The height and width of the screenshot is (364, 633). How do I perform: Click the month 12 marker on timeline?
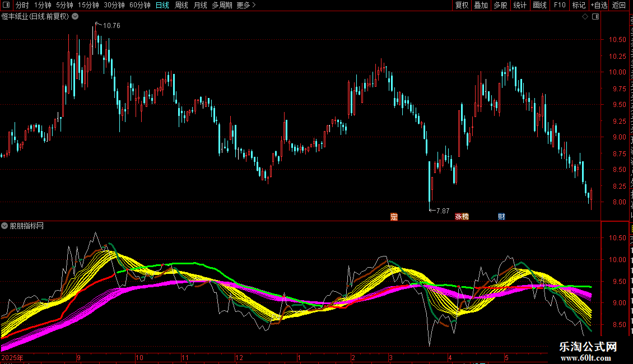point(239,357)
